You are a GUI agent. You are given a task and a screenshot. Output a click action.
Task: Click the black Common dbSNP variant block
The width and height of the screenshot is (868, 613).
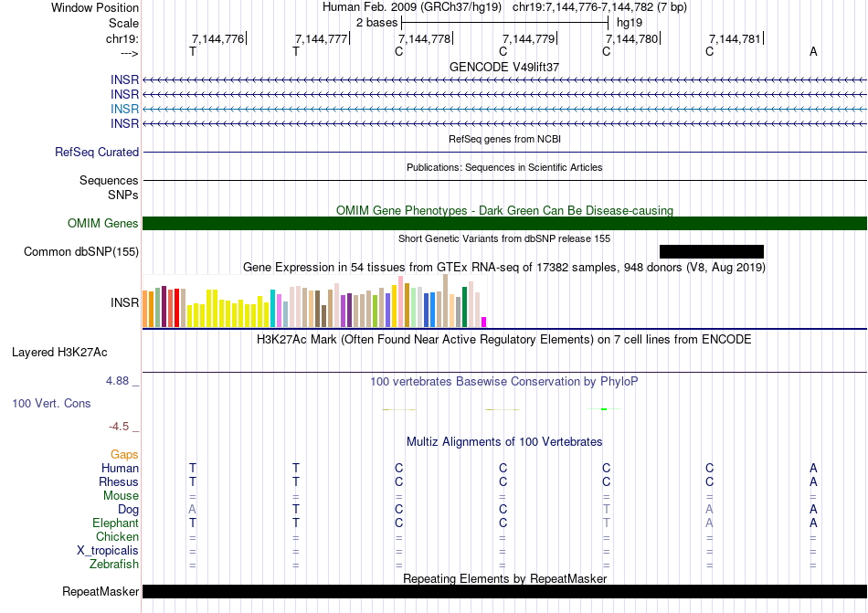click(x=711, y=251)
